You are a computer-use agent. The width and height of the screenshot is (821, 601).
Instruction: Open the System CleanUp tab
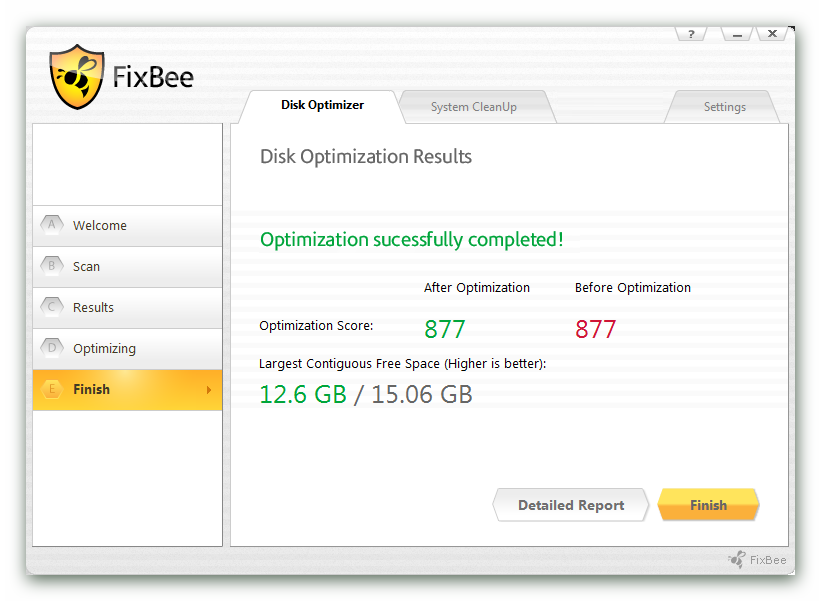(473, 107)
